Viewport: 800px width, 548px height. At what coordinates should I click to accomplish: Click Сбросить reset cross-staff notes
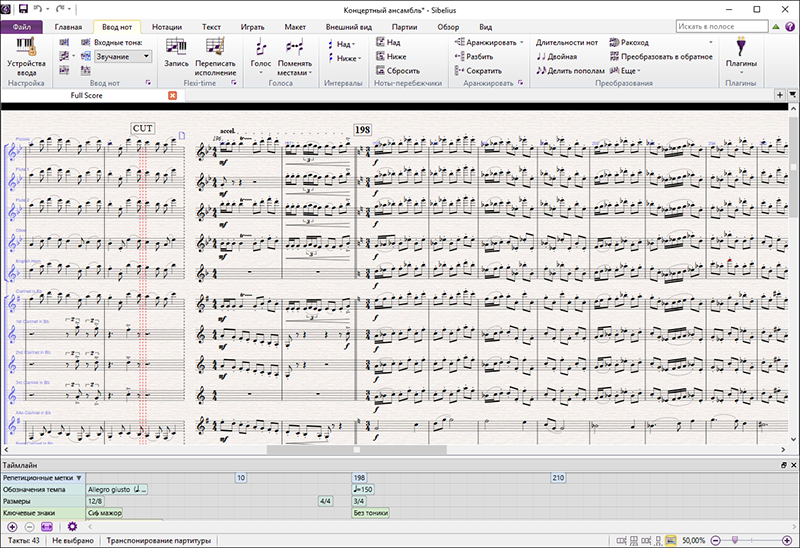point(397,71)
